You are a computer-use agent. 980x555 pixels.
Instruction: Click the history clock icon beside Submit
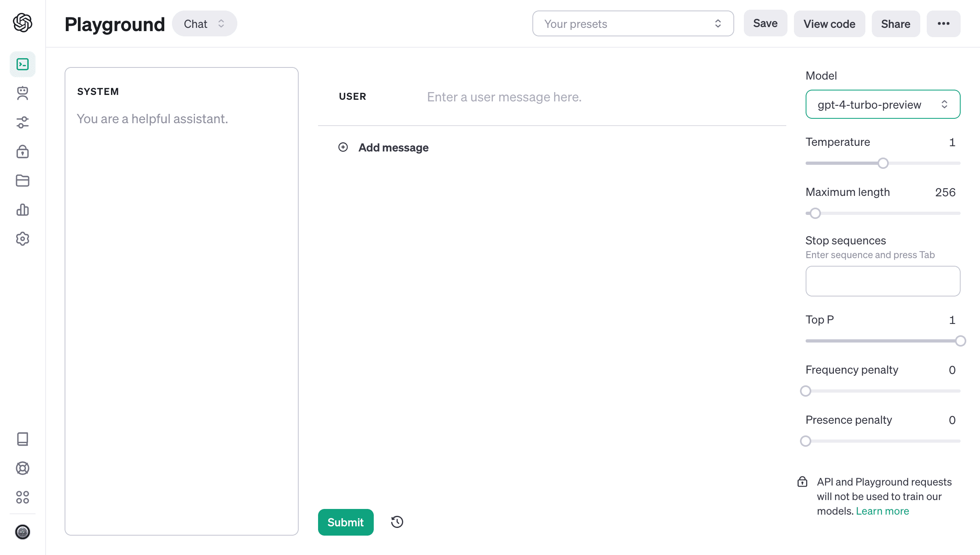pos(397,522)
